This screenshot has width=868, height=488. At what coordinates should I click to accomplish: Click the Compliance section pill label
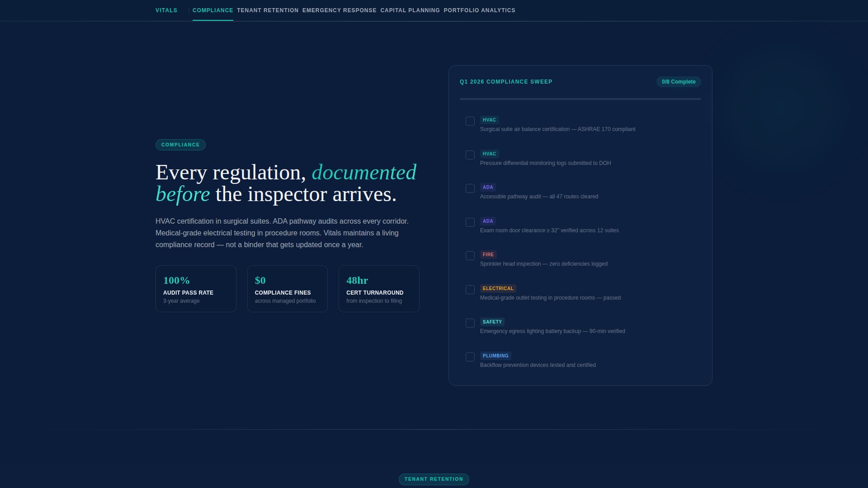pos(180,145)
